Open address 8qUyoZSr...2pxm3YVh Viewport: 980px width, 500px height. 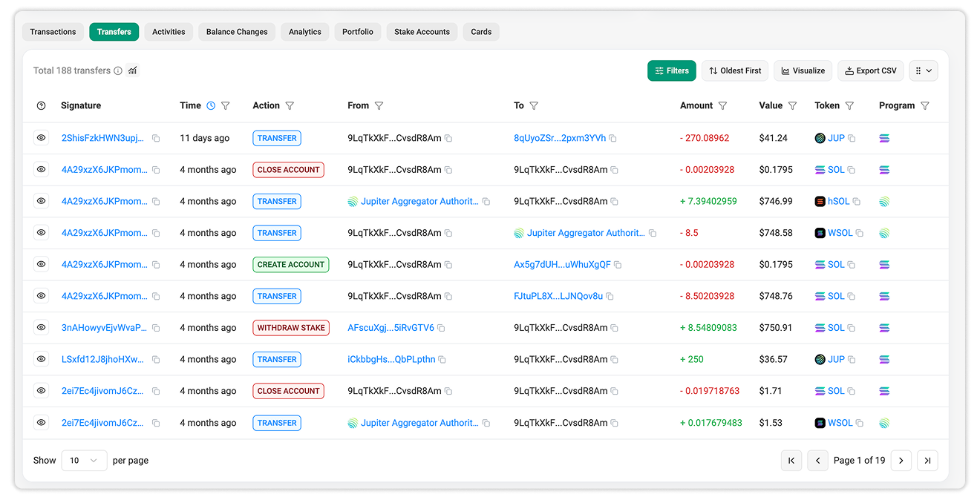560,138
